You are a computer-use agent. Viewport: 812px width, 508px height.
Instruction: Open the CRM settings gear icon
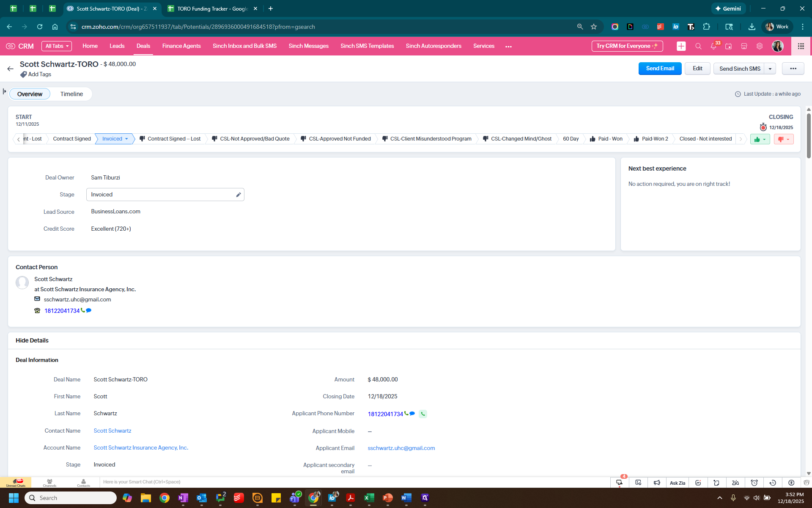tap(760, 46)
